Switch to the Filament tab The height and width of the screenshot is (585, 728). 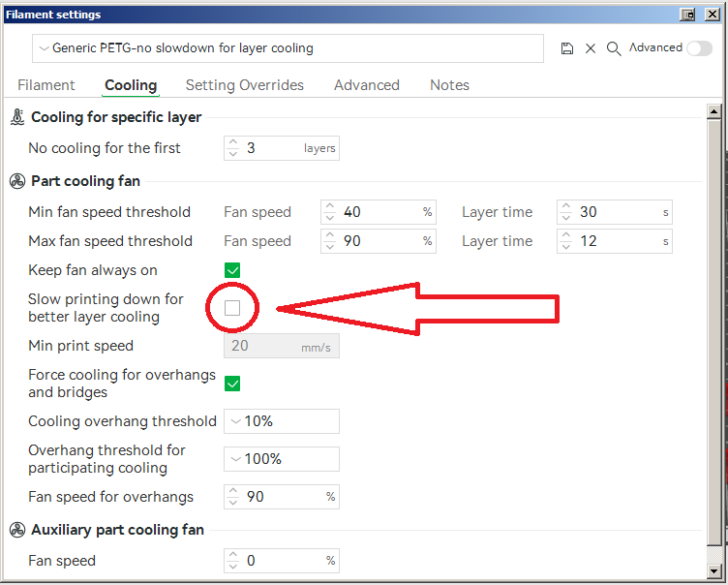[x=45, y=85]
